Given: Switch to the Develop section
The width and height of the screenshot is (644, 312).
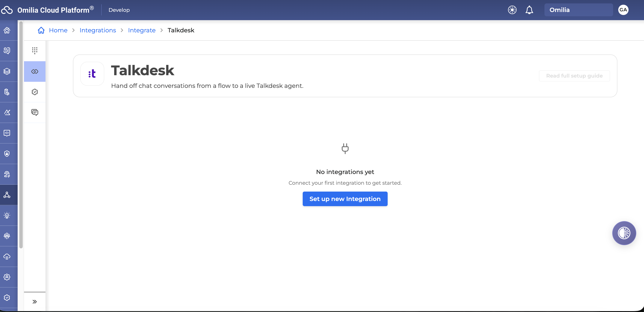Looking at the screenshot, I should point(119,10).
